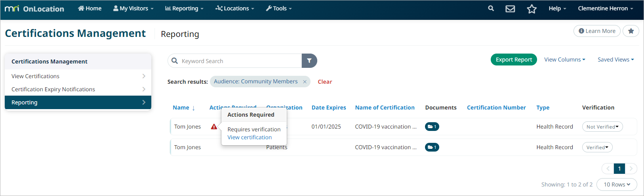Viewport: 644px width, 196px height.
Task: Click Export Report button
Action: [x=514, y=60]
